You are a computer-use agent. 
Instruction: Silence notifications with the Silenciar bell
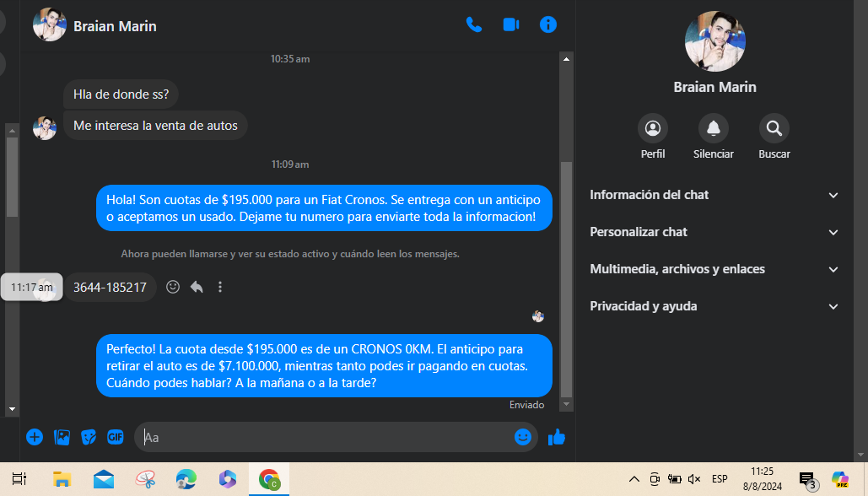tap(714, 128)
